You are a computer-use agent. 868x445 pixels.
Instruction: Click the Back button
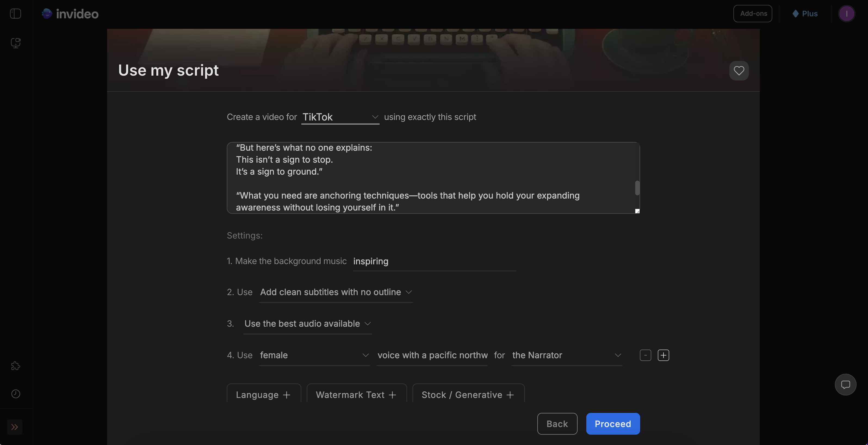(x=557, y=424)
